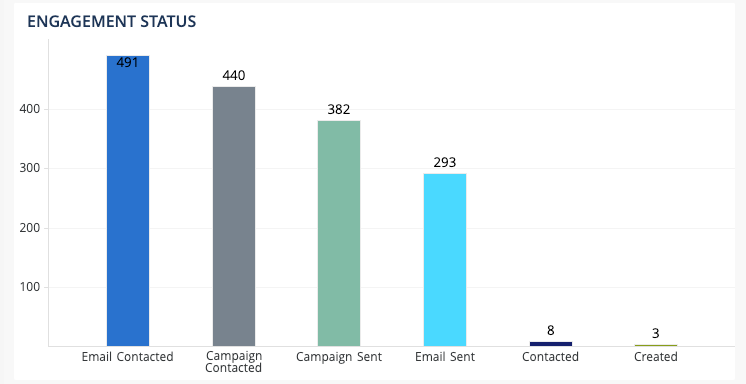The height and width of the screenshot is (384, 746).
Task: Click the 382 value label
Action: click(x=339, y=110)
